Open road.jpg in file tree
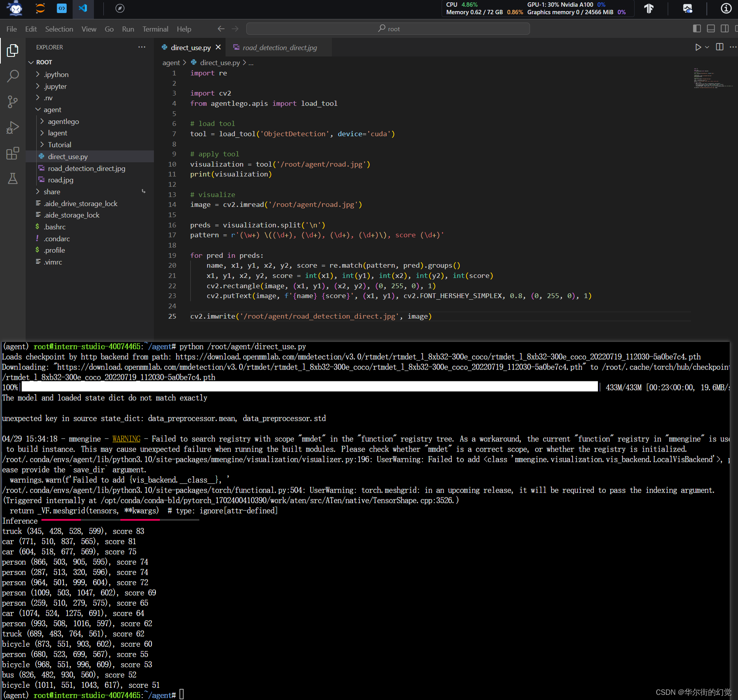This screenshot has width=738, height=700. coord(90,180)
